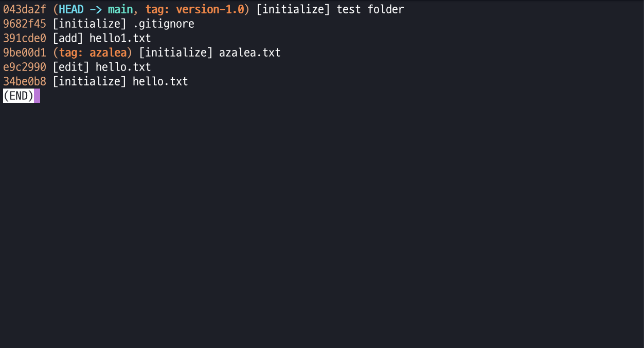
Task: Click commit hash 391cde0
Action: point(25,38)
